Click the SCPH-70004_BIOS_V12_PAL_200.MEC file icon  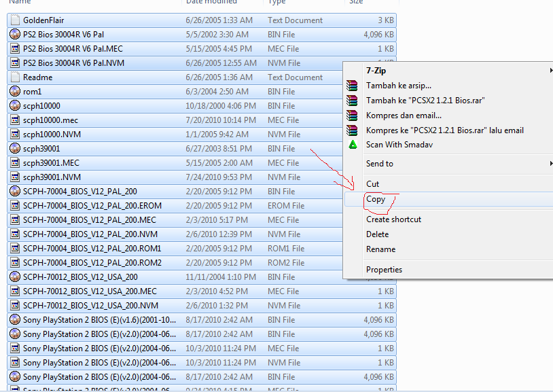click(x=15, y=220)
